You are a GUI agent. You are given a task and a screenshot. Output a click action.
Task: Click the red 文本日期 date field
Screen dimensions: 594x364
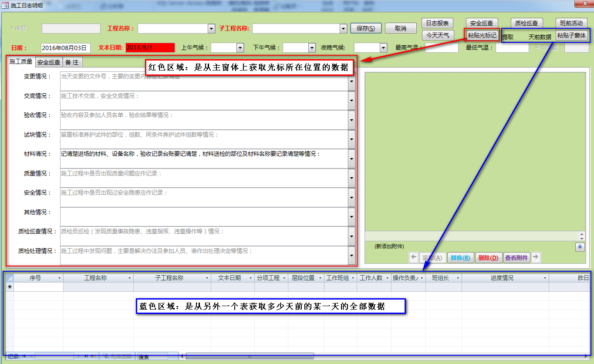(150, 48)
